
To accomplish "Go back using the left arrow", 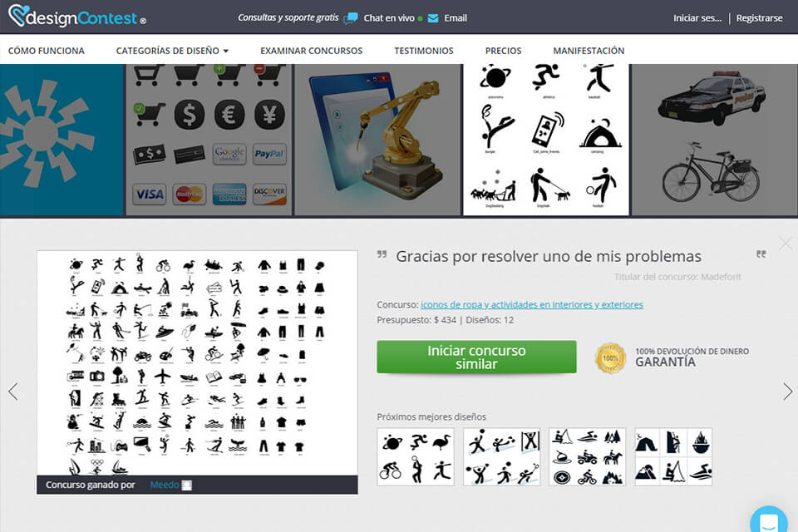I will [12, 391].
